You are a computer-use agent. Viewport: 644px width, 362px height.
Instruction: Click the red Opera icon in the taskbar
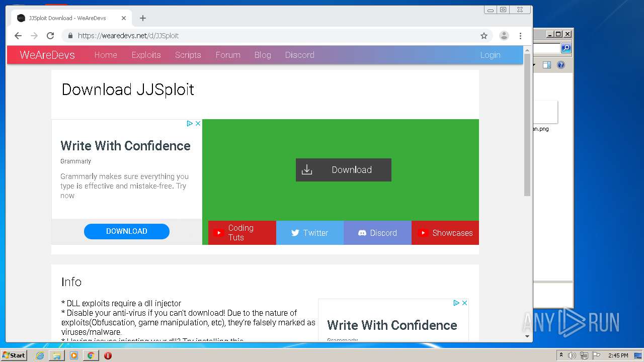108,355
